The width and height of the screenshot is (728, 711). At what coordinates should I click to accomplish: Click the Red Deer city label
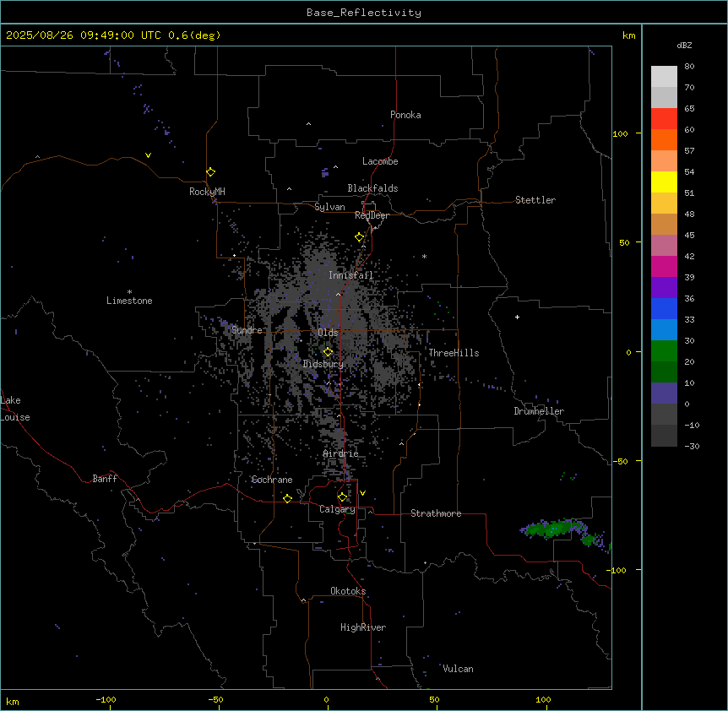[372, 215]
